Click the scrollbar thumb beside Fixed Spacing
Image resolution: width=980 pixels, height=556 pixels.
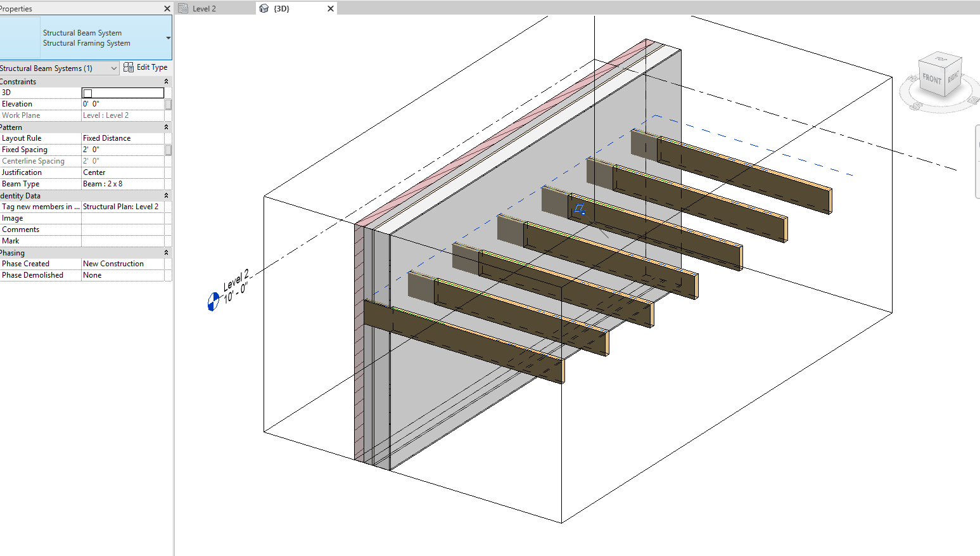(x=169, y=150)
